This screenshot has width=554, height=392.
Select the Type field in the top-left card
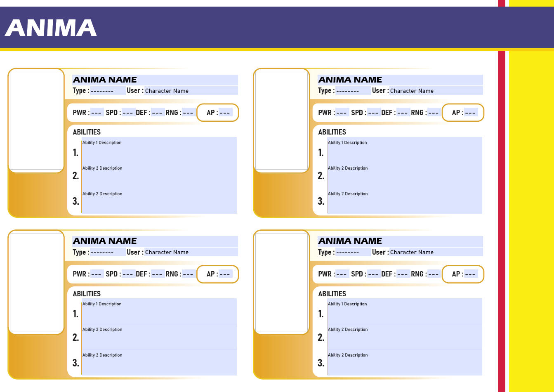pyautogui.click(x=107, y=91)
